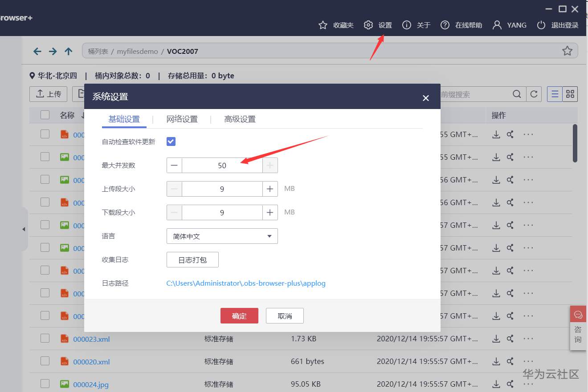Open file 000024.jpg by its name
The image size is (588, 392).
(91, 384)
